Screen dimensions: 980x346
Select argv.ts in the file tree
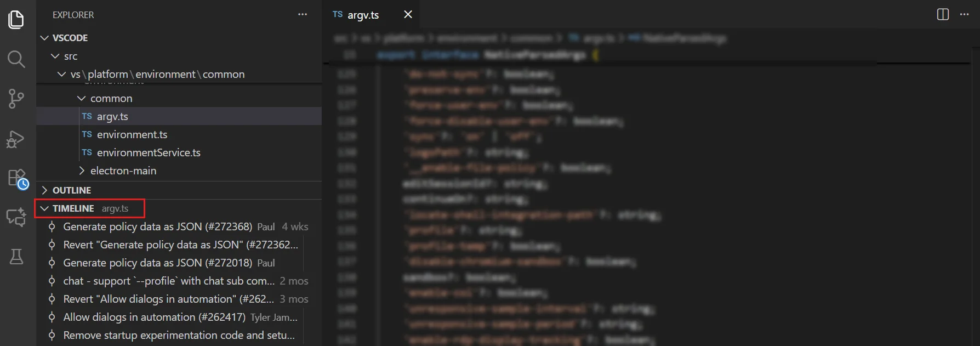click(179, 116)
